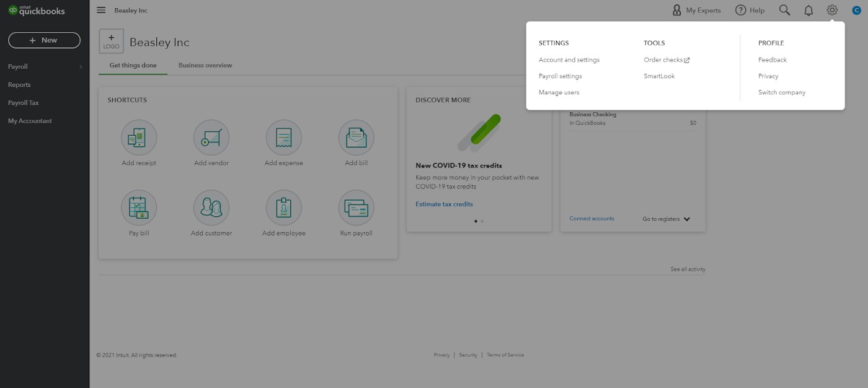Select the Add bill shortcut icon
Image resolution: width=868 pixels, height=388 pixels.
[356, 137]
